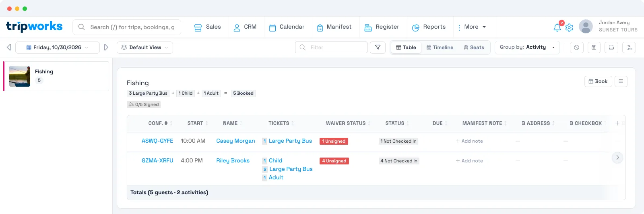Sort by WAIVER STATUS column

coord(348,123)
